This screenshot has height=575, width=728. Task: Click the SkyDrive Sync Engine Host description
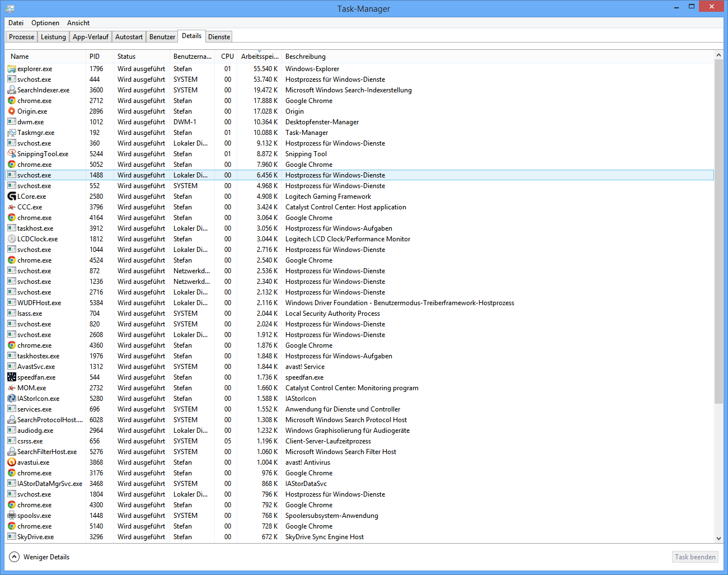pyautogui.click(x=324, y=537)
